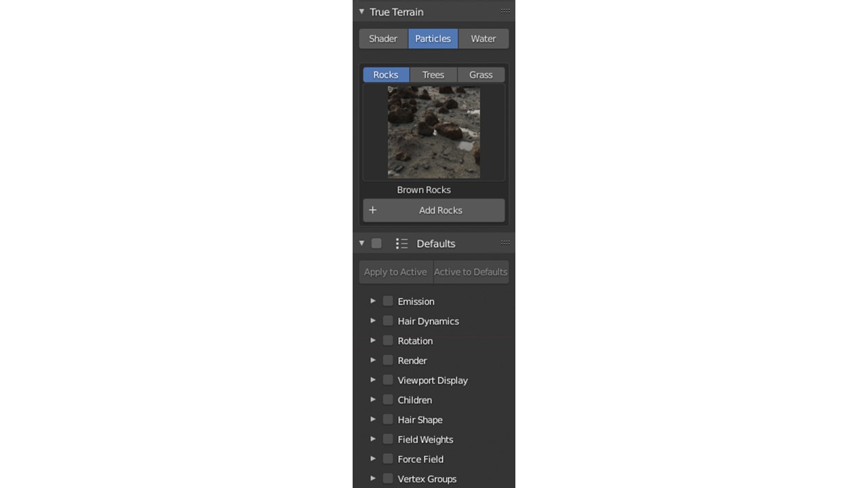Click the Force Field label

coord(421,459)
